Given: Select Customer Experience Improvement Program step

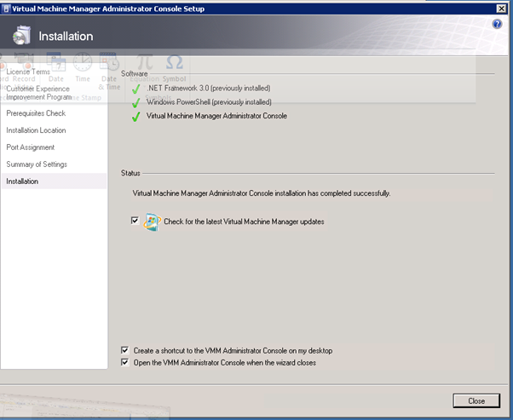Looking at the screenshot, I should (x=38, y=93).
